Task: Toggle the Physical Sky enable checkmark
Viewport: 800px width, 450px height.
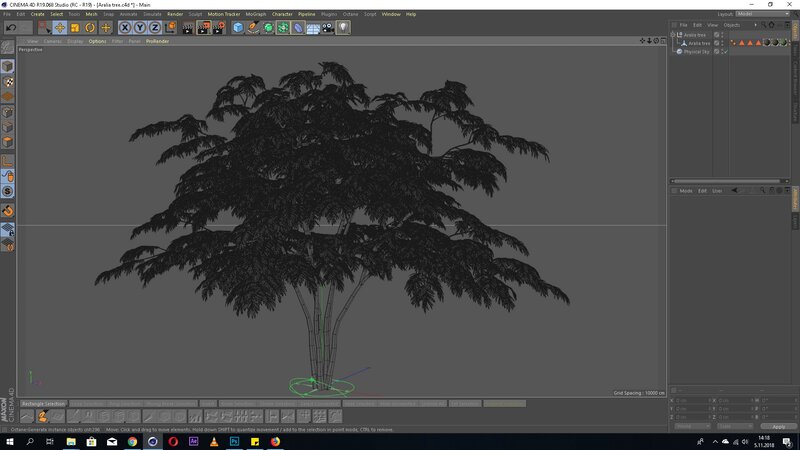Action: (724, 51)
